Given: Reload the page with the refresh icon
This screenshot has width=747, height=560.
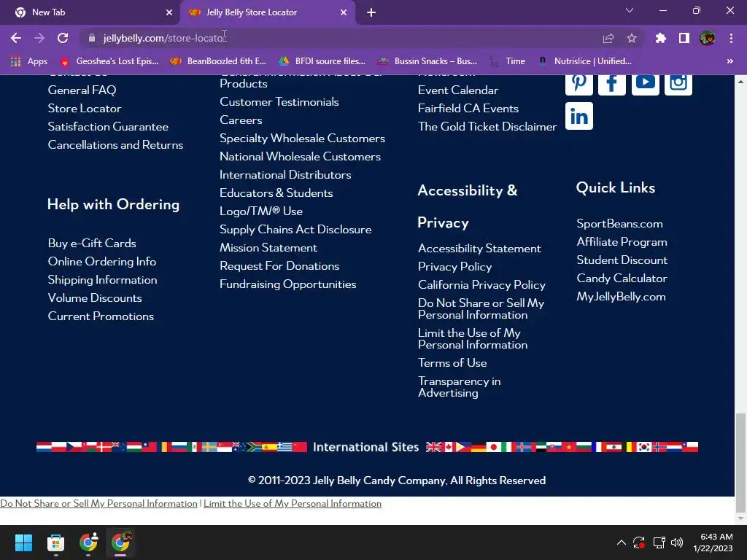Looking at the screenshot, I should 63,38.
